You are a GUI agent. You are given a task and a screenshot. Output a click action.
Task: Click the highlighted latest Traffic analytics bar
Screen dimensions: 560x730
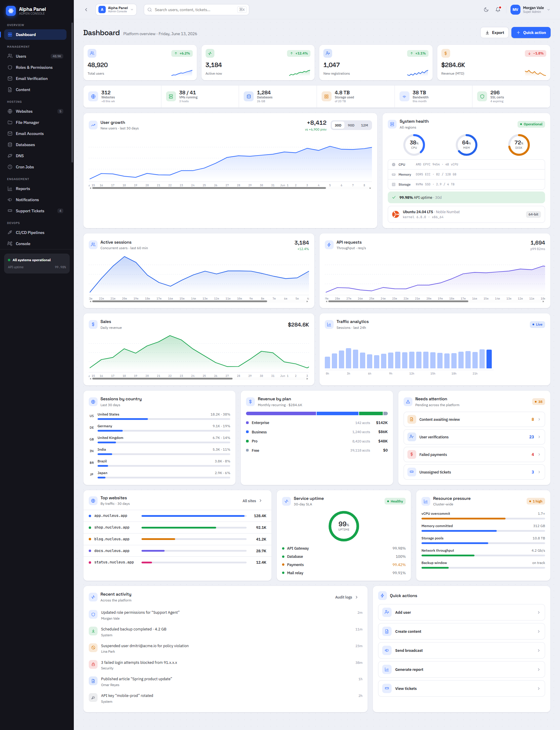489,359
